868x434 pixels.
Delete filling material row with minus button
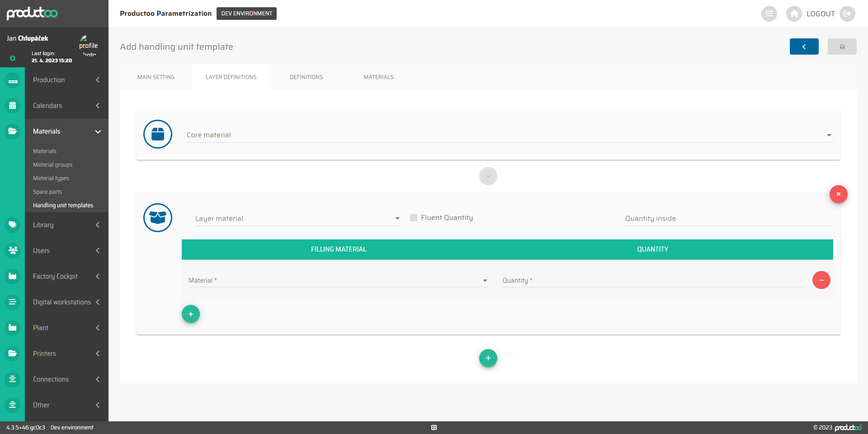821,280
